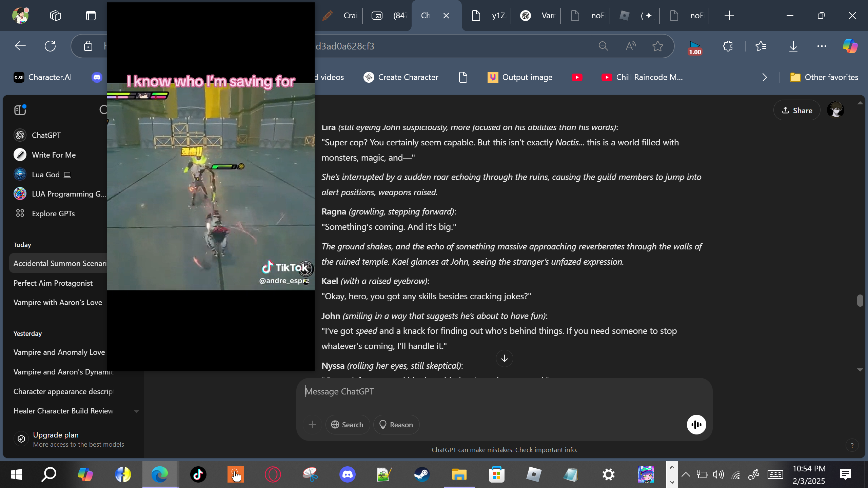Open the Output image bookmark
The width and height of the screenshot is (868, 488).
click(x=520, y=77)
